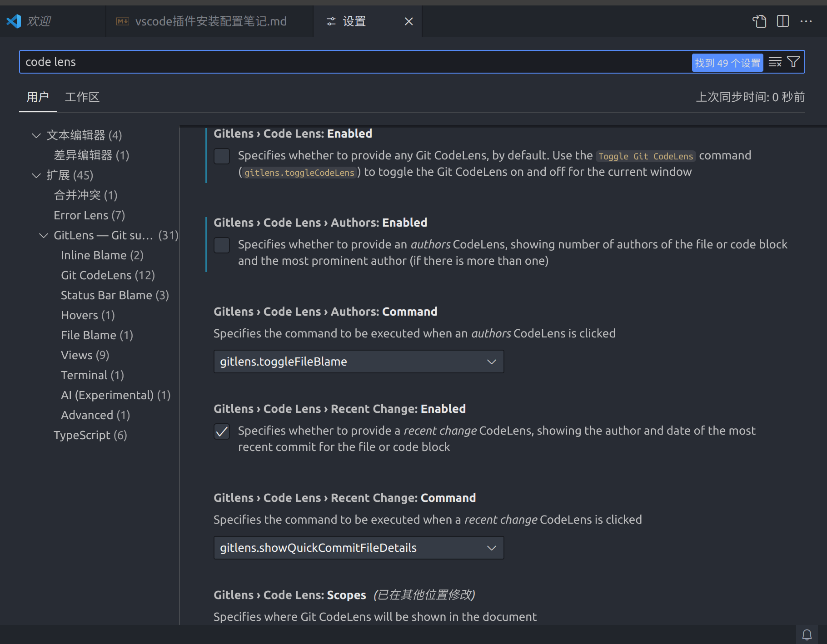827x644 pixels.
Task: Select Views (9) category
Action: 85,355
